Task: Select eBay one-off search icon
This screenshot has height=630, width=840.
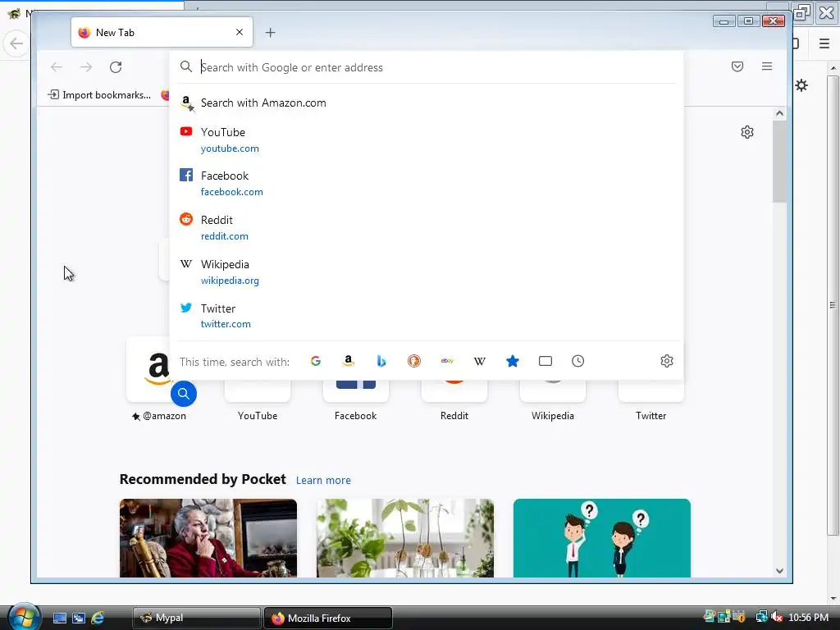Action: click(x=447, y=361)
